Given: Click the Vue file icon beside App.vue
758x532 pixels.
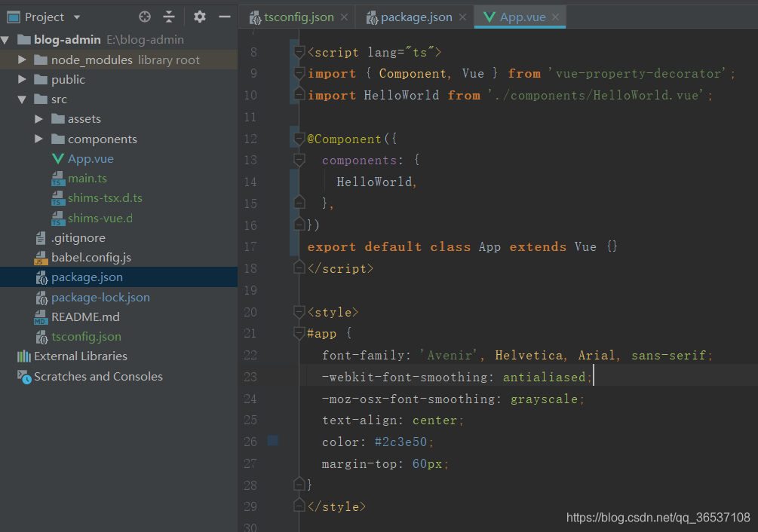Looking at the screenshot, I should pyautogui.click(x=57, y=159).
